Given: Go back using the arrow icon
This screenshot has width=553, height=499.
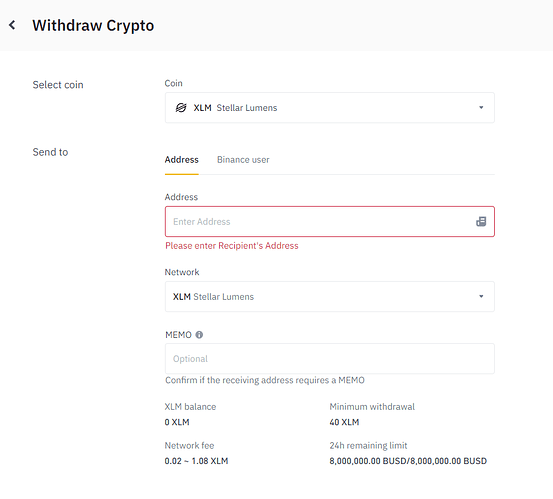Looking at the screenshot, I should [12, 25].
